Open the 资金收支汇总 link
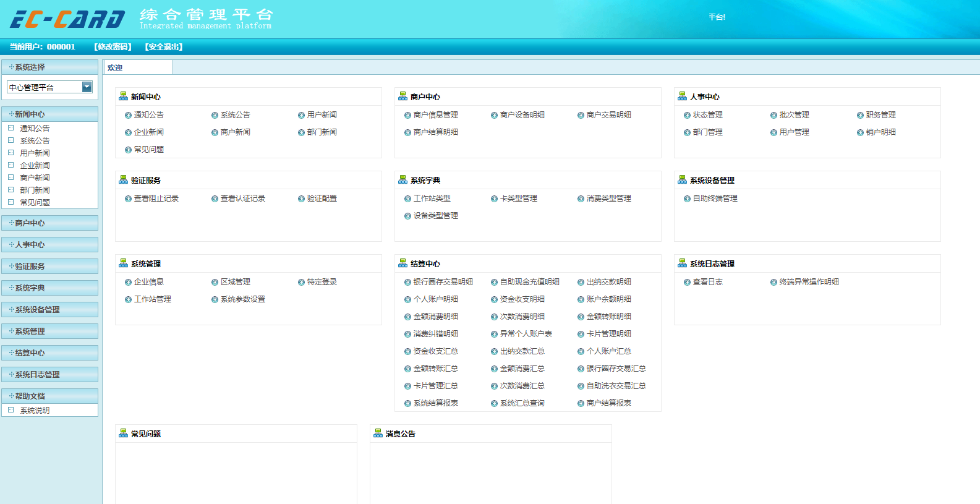Image resolution: width=980 pixels, height=504 pixels. point(436,351)
